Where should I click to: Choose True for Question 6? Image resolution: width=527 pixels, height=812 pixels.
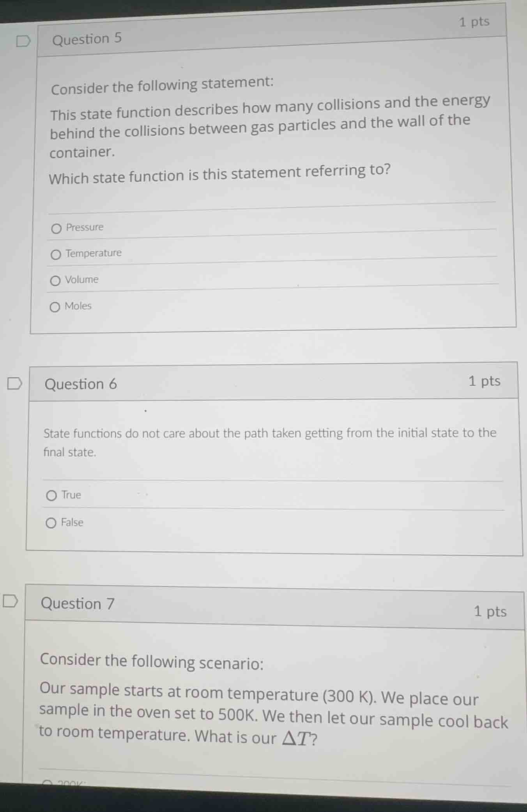(x=51, y=495)
